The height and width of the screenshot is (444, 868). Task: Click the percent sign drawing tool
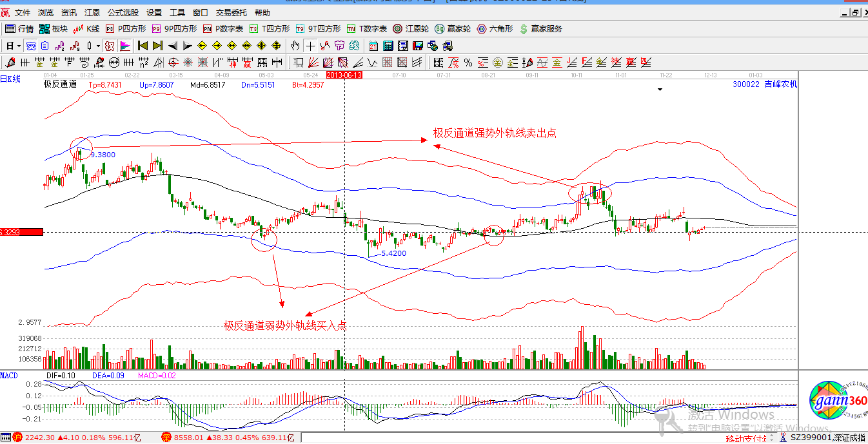coord(468,63)
